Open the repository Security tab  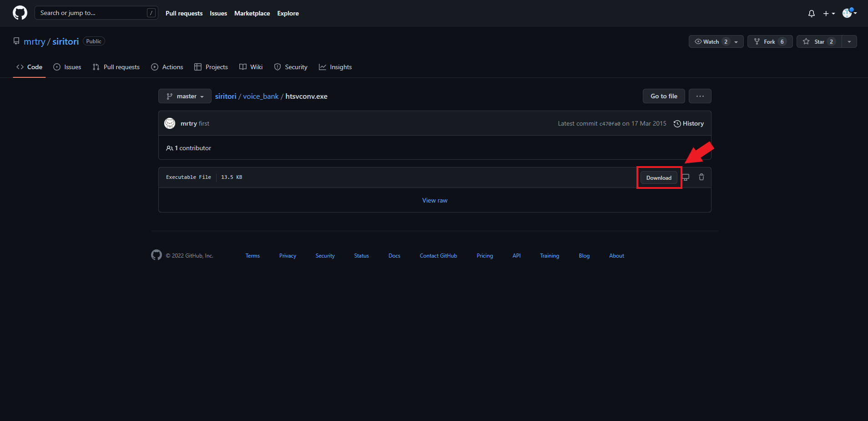click(291, 67)
